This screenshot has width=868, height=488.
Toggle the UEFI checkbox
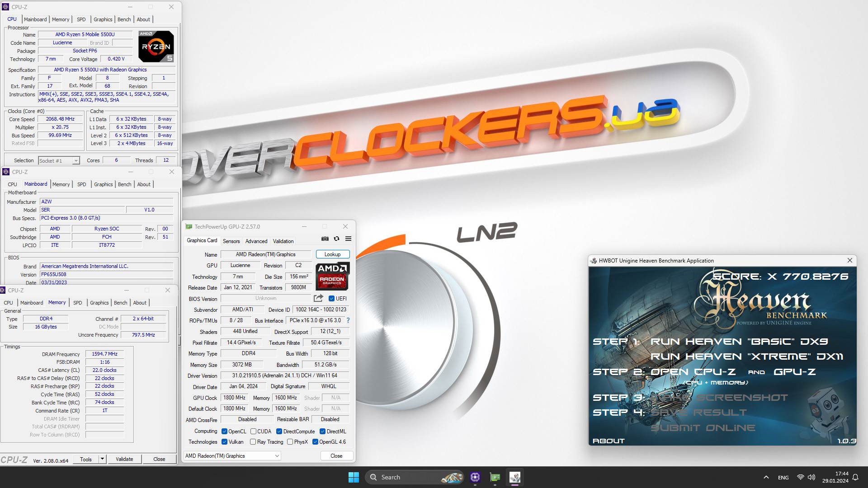coord(331,299)
